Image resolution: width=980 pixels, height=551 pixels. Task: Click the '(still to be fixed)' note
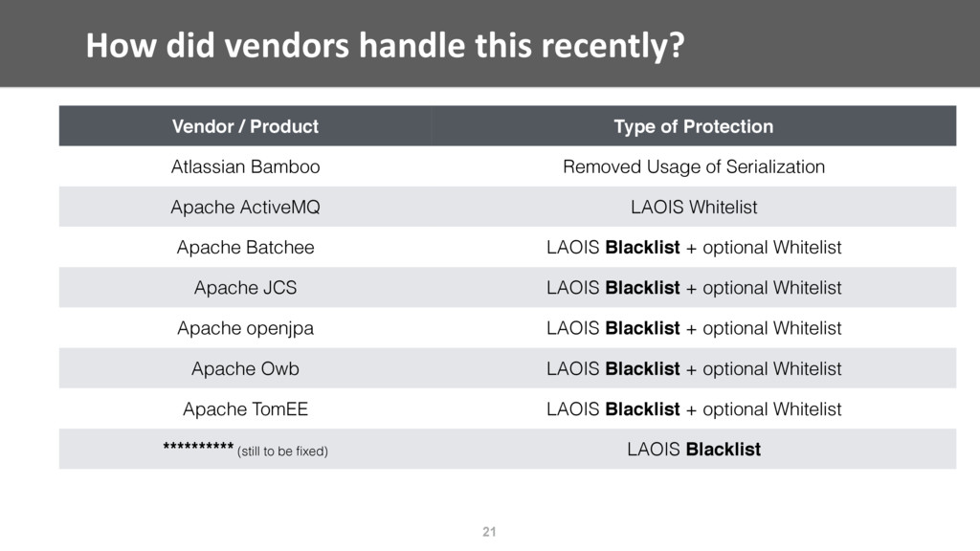click(x=282, y=452)
